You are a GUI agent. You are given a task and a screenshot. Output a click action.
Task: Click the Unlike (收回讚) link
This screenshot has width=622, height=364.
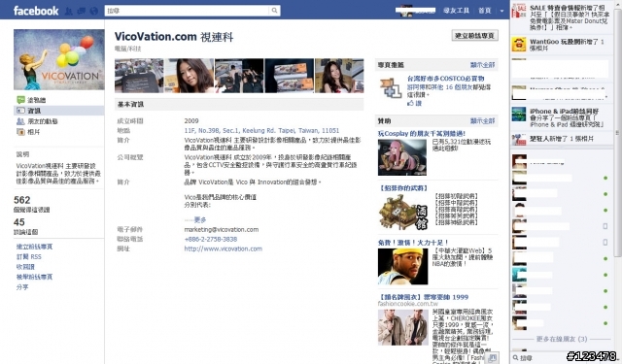coord(25,267)
